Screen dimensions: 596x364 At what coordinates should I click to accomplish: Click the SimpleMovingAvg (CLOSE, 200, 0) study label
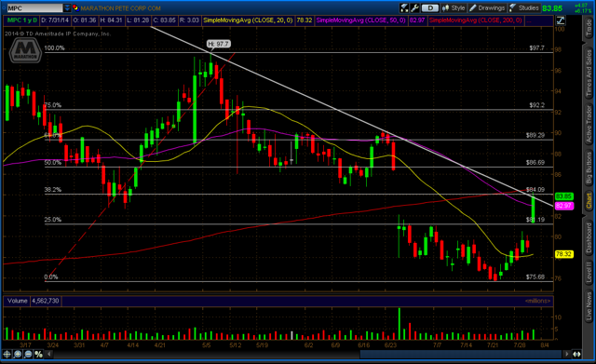tap(475, 20)
